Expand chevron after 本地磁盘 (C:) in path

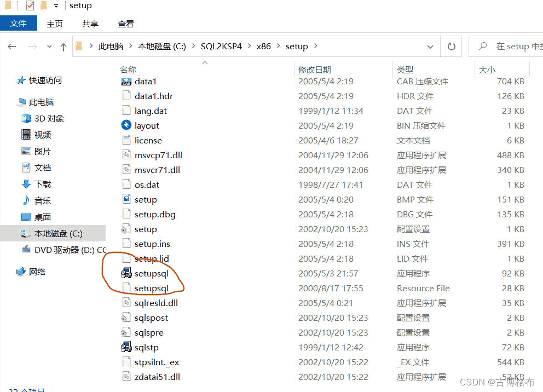(x=193, y=45)
